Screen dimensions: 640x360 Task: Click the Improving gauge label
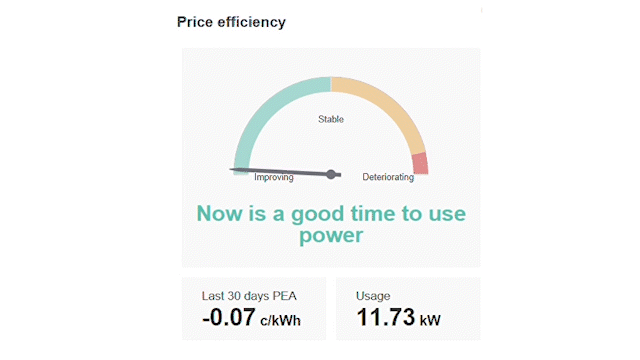(274, 177)
